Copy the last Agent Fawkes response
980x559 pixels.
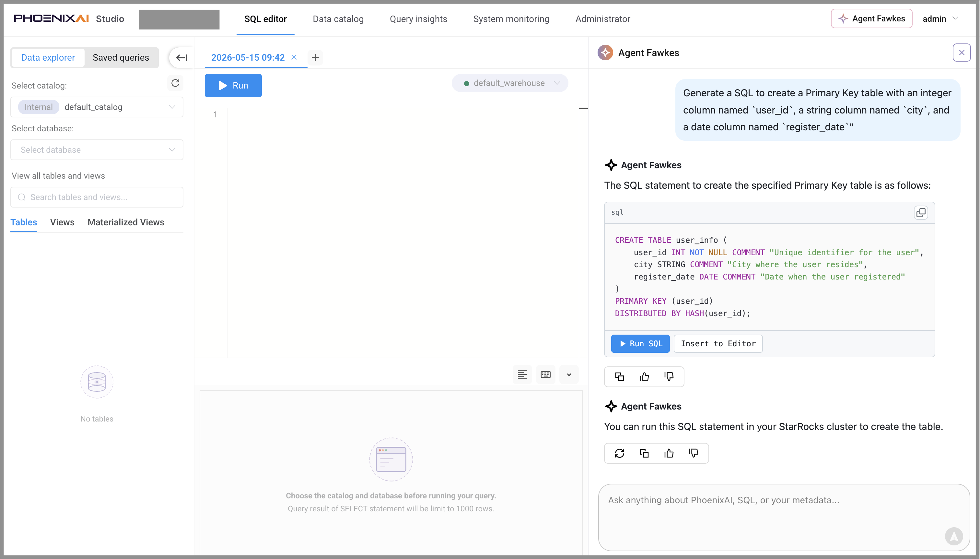[x=644, y=453]
